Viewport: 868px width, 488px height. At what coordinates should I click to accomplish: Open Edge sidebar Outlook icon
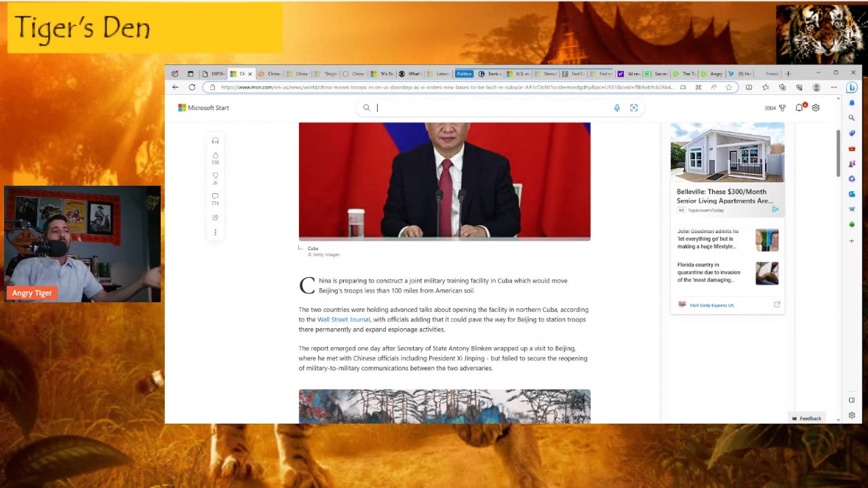click(x=852, y=194)
